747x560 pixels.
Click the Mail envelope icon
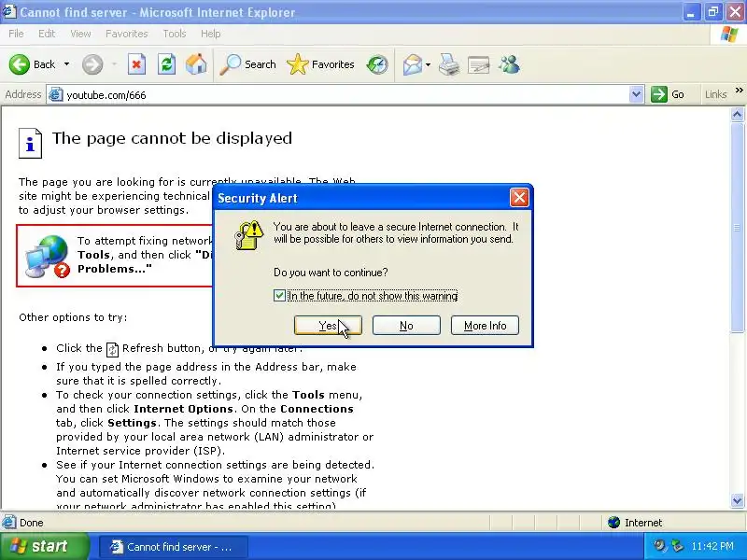(x=413, y=64)
